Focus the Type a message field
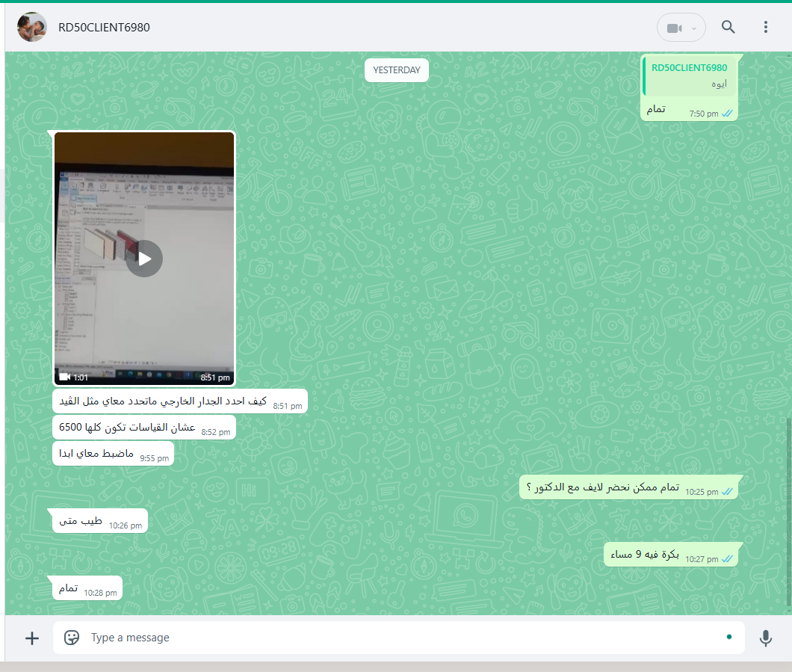Viewport: 792px width, 672px height. click(399, 638)
